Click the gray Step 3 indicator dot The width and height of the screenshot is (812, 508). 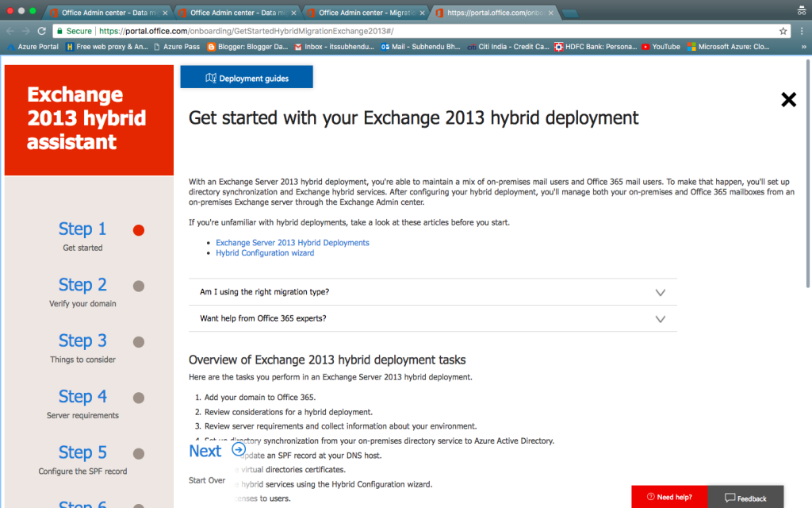coord(138,342)
